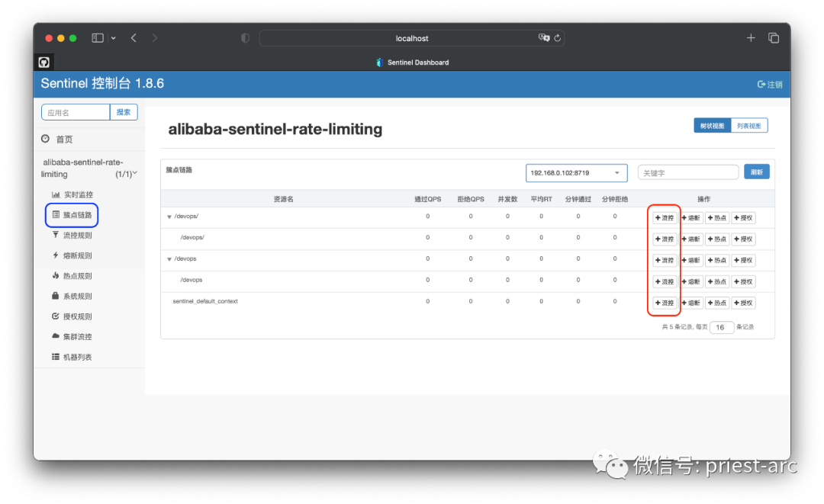This screenshot has width=824, height=504.
Task: Click the 平均RT column header
Action: coord(541,199)
